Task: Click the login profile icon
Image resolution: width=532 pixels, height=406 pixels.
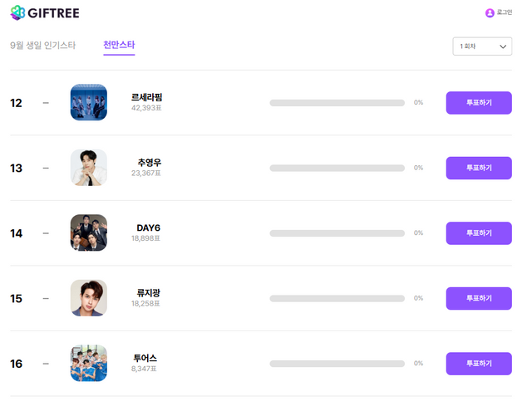Action: (490, 12)
